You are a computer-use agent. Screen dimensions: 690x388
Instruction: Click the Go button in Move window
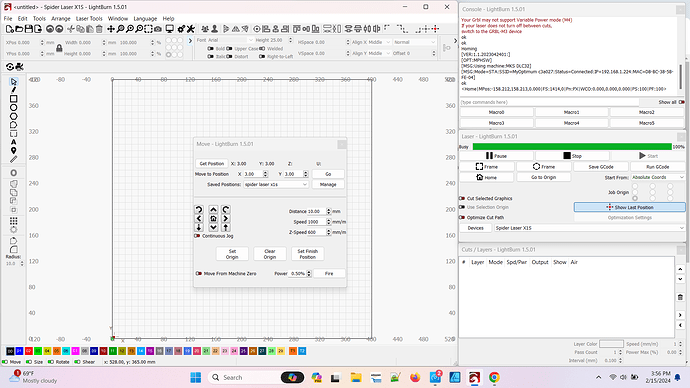(328, 174)
